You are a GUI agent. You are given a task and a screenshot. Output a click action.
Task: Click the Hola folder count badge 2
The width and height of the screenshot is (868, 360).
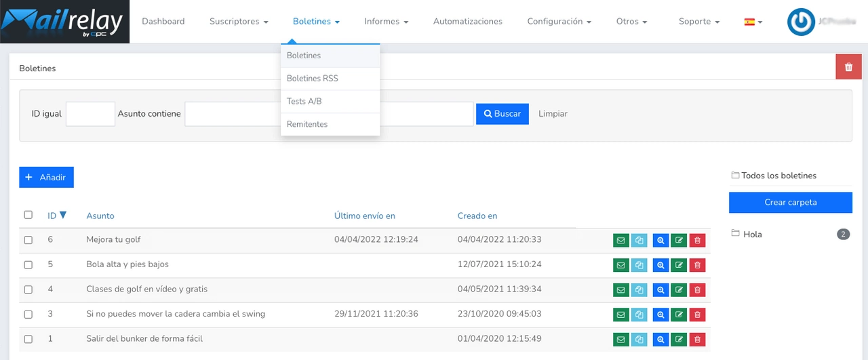(x=844, y=235)
